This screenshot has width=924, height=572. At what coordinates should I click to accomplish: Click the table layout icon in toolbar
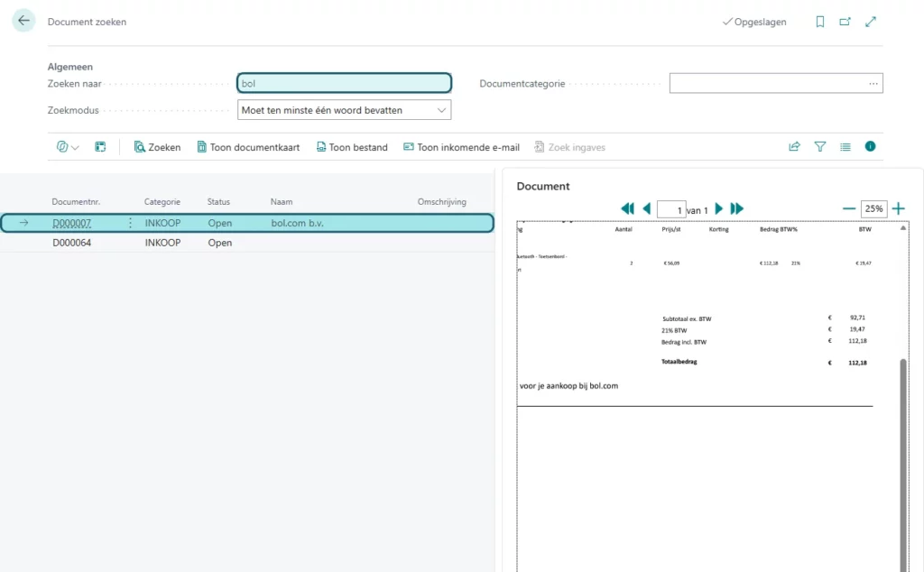pyautogui.click(x=100, y=147)
